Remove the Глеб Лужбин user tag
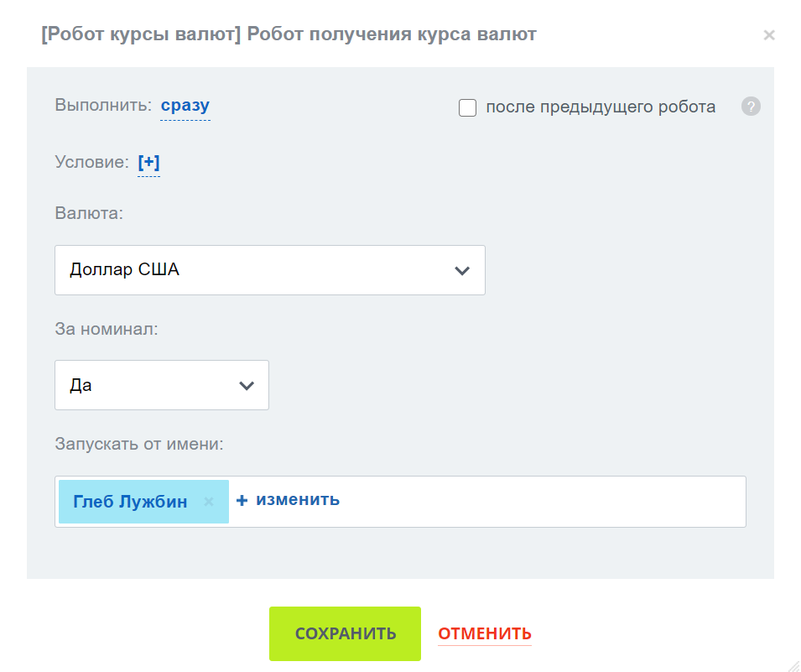Image resolution: width=801 pixels, height=672 pixels. 209,502
